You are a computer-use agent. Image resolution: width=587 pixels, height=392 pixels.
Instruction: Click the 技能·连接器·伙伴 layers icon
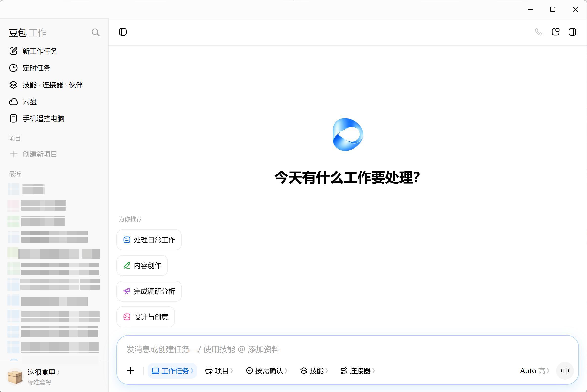coord(13,85)
